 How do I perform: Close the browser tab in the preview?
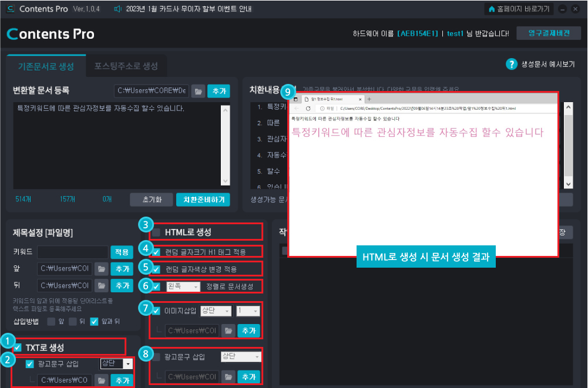click(x=360, y=99)
